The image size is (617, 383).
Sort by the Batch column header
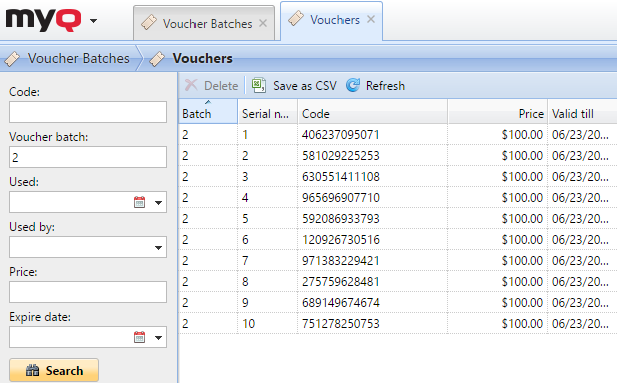coord(208,112)
